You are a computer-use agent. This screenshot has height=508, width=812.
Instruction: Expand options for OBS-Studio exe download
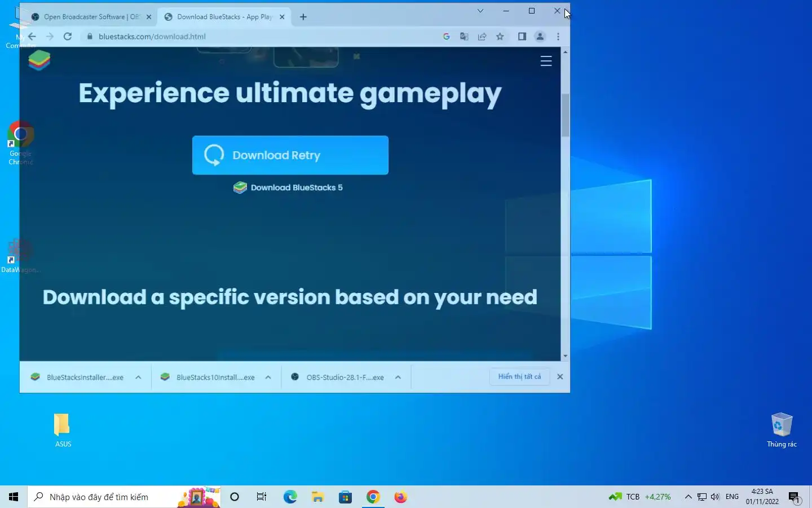[x=398, y=377]
